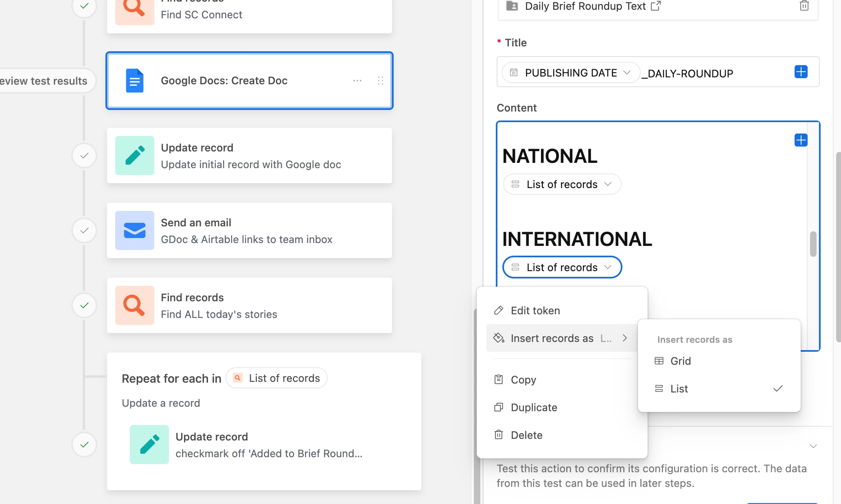Click the trash icon beside Daily Brief Roundup Text
The image size is (841, 504).
[x=804, y=6]
